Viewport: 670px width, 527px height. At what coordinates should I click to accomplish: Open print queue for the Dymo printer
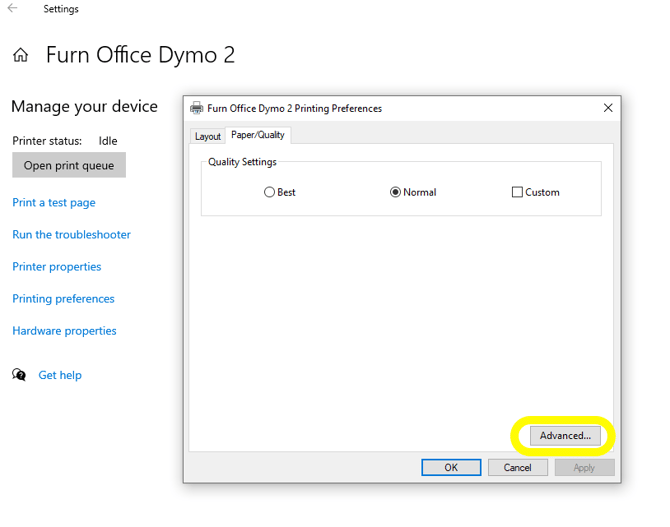point(69,166)
